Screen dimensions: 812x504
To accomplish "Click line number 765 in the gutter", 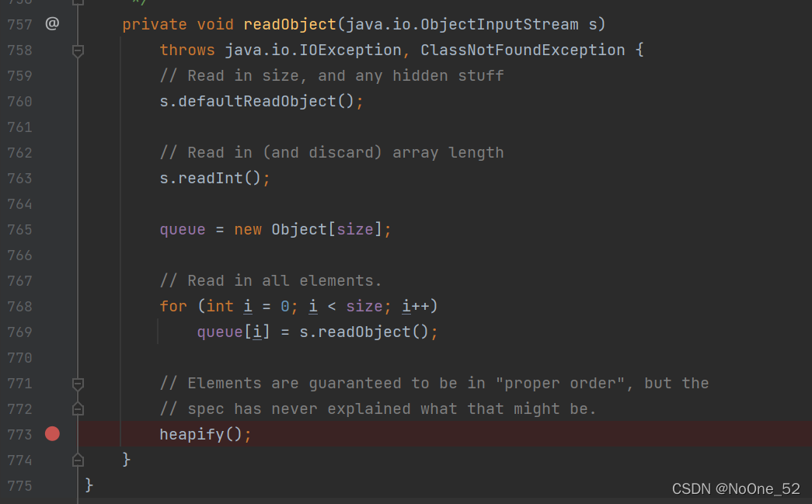I will pyautogui.click(x=19, y=229).
